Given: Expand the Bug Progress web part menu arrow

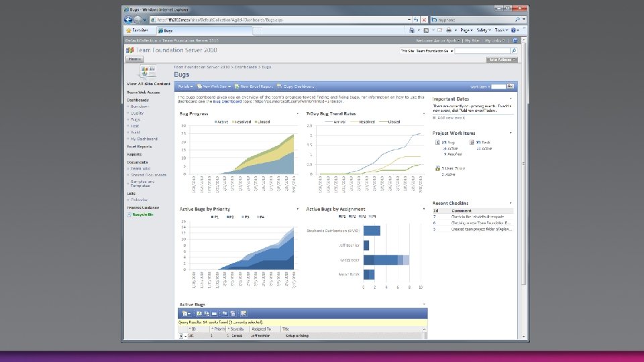Looking at the screenshot, I should tap(297, 114).
